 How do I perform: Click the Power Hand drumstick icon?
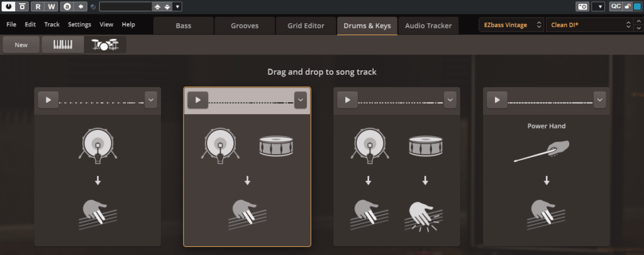(541, 151)
